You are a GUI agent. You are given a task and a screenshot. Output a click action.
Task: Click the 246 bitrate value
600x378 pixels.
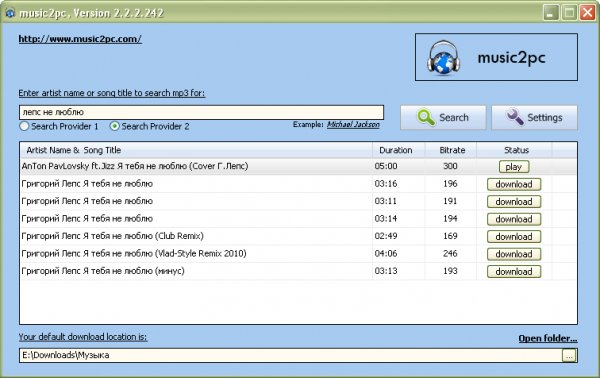450,253
